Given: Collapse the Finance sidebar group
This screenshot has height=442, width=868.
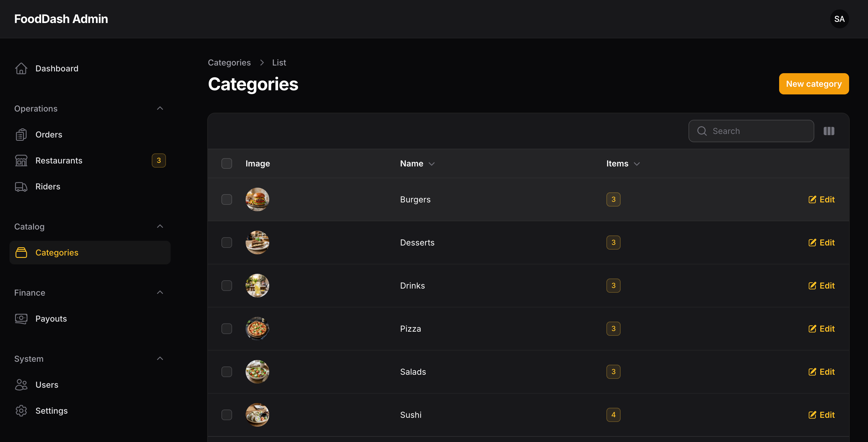Looking at the screenshot, I should coord(160,292).
